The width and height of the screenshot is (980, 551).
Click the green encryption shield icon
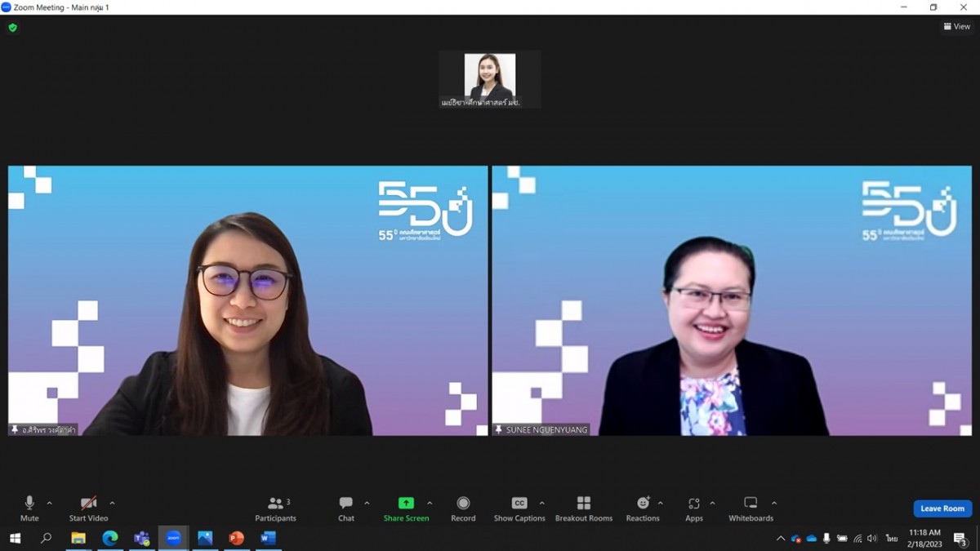click(12, 27)
